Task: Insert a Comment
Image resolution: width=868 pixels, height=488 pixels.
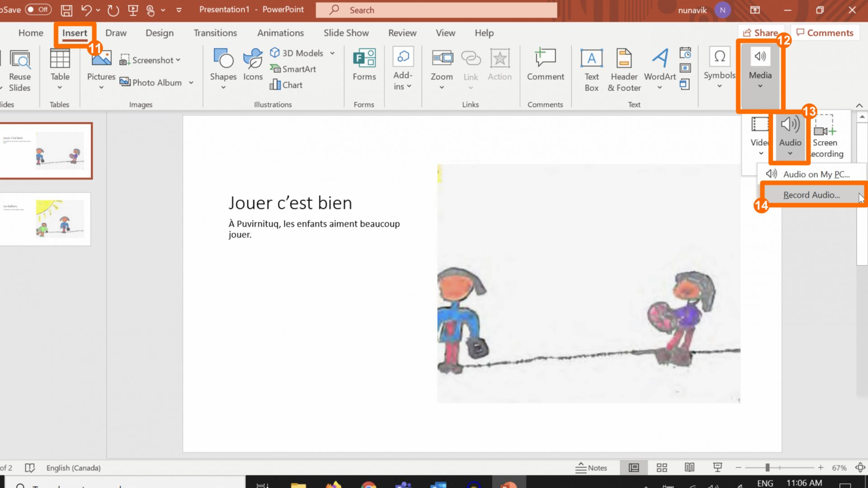Action: (x=545, y=66)
